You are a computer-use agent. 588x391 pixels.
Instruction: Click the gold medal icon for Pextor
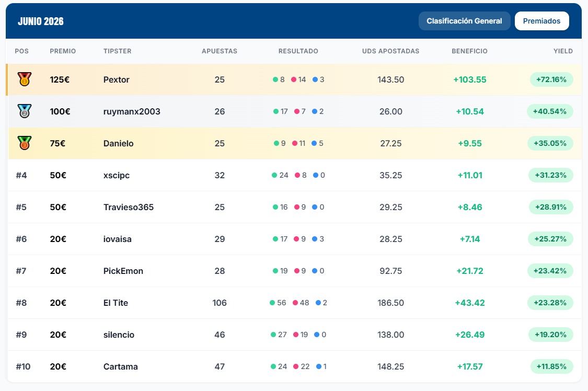click(25, 79)
